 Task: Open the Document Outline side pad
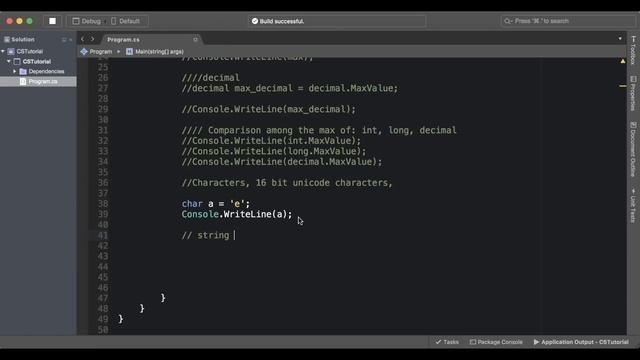click(x=633, y=149)
